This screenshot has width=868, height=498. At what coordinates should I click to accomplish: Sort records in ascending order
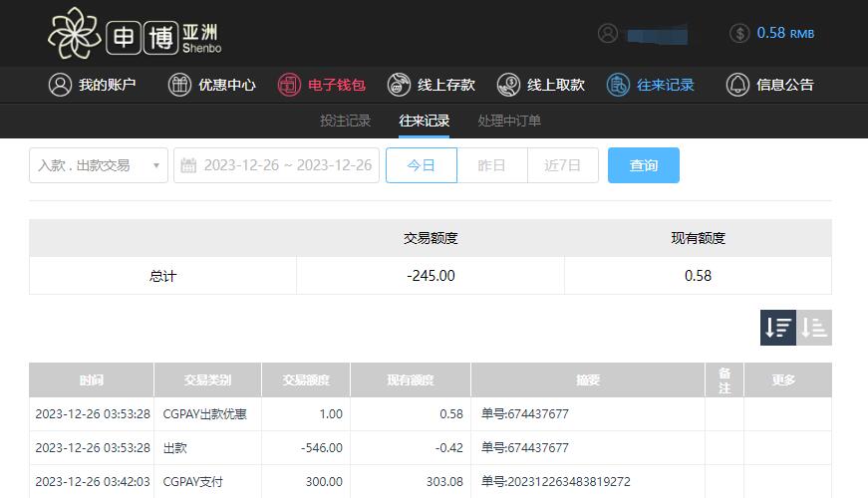[x=814, y=328]
